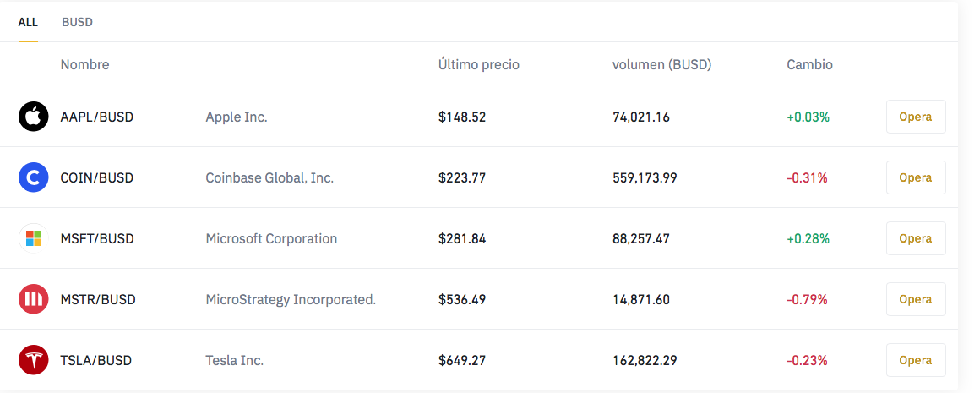The image size is (980, 393).
Task: Open TSLA/BUSD trading with Opera button
Action: [916, 360]
